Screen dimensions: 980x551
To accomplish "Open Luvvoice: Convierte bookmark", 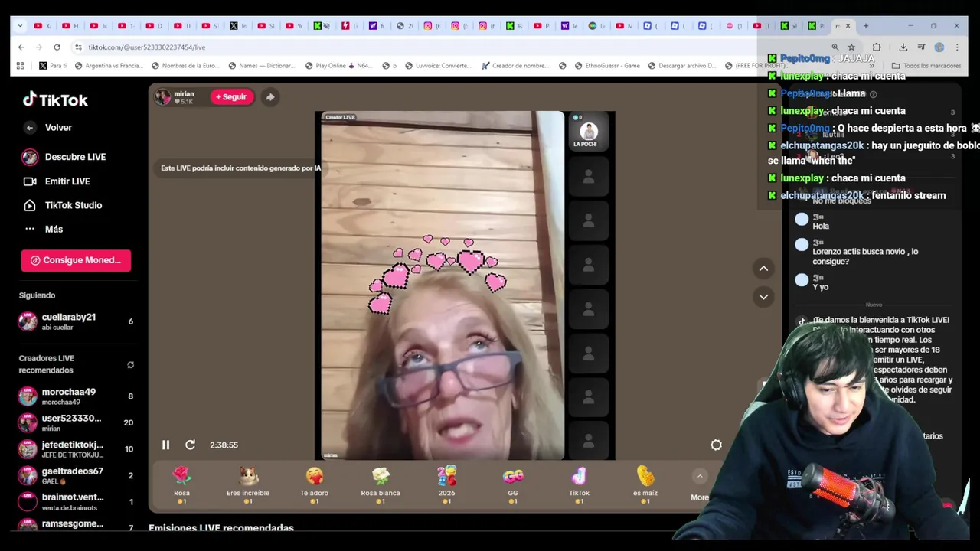I will tap(438, 66).
